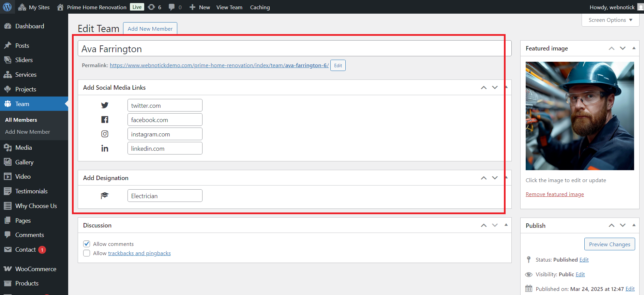
Task: Click the Remove featured image link
Action: click(x=555, y=194)
